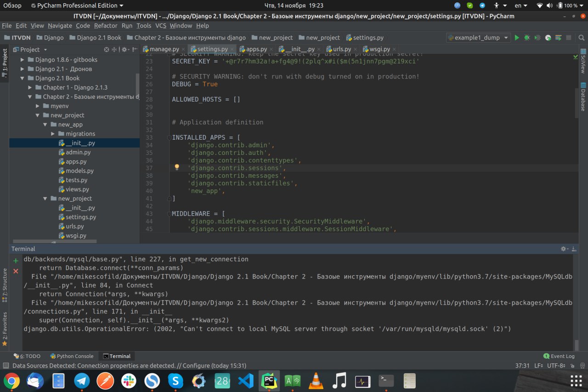Image resolution: width=588 pixels, height=392 pixels.
Task: Open Python Console tool window
Action: click(x=72, y=356)
